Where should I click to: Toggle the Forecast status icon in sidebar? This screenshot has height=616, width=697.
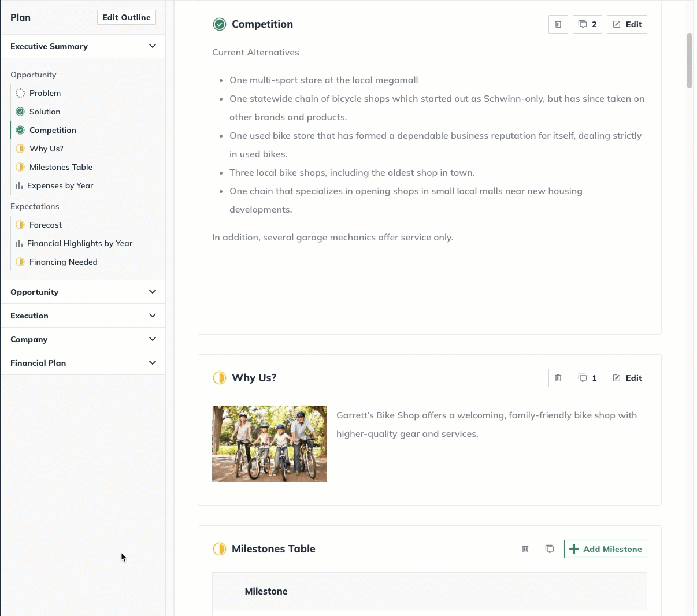coord(20,225)
